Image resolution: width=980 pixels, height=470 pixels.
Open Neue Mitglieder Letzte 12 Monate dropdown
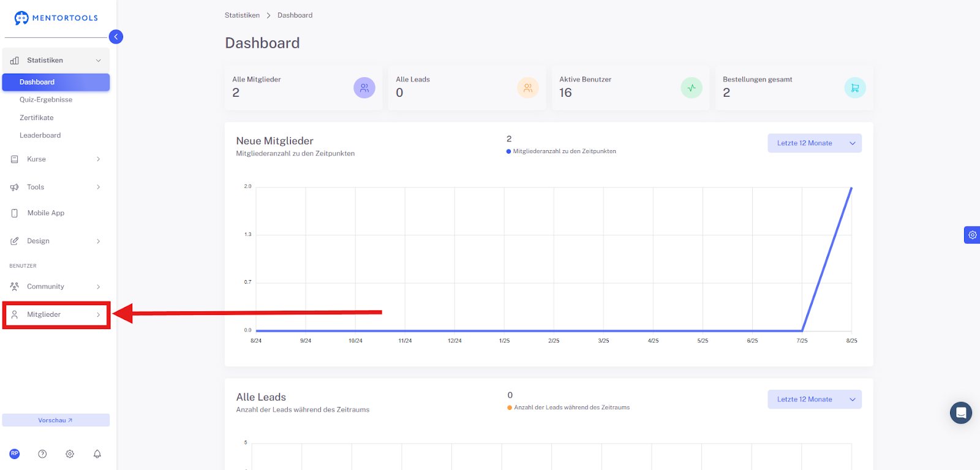point(815,143)
